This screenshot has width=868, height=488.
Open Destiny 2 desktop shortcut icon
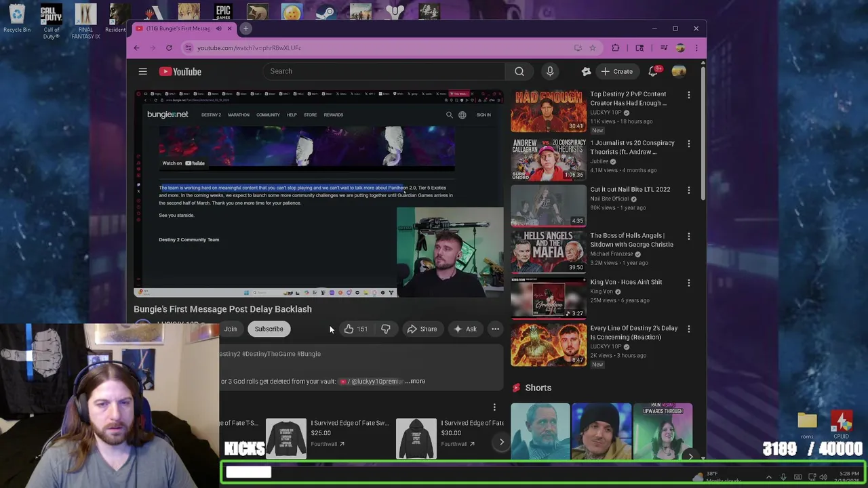click(x=395, y=12)
